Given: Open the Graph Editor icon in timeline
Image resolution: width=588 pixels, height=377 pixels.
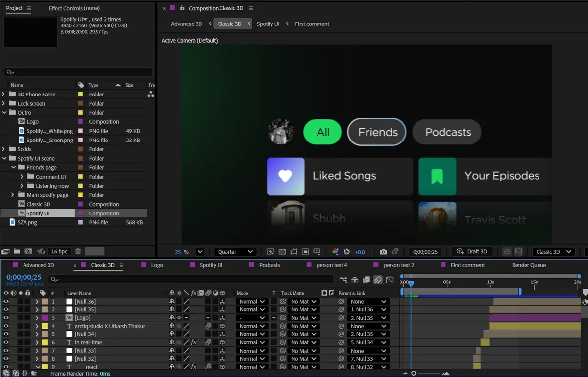Looking at the screenshot, I should coord(390,280).
